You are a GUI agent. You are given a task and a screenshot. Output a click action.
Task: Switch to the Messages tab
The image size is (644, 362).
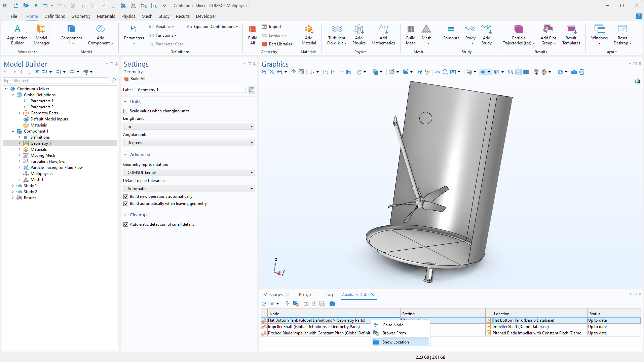click(x=273, y=295)
